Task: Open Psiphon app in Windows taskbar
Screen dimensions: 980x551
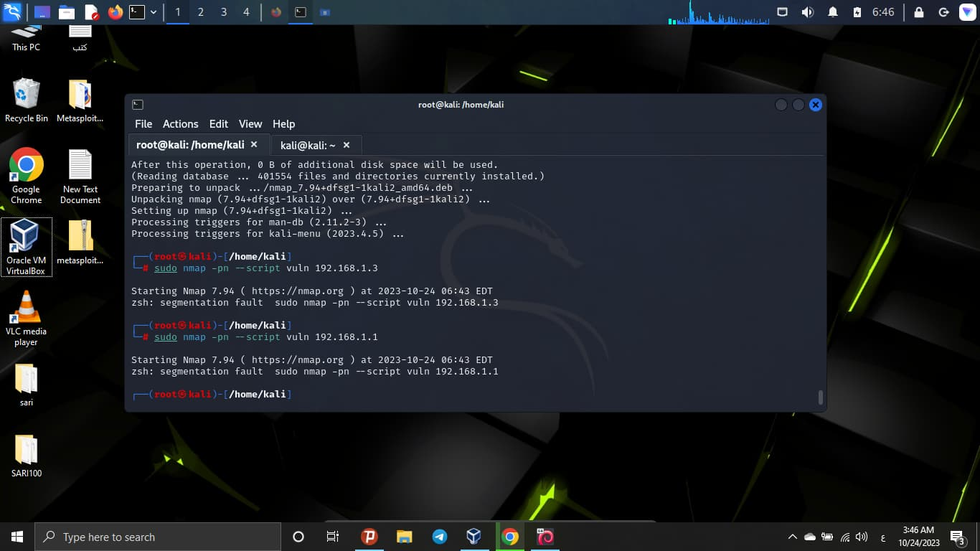Action: (369, 537)
